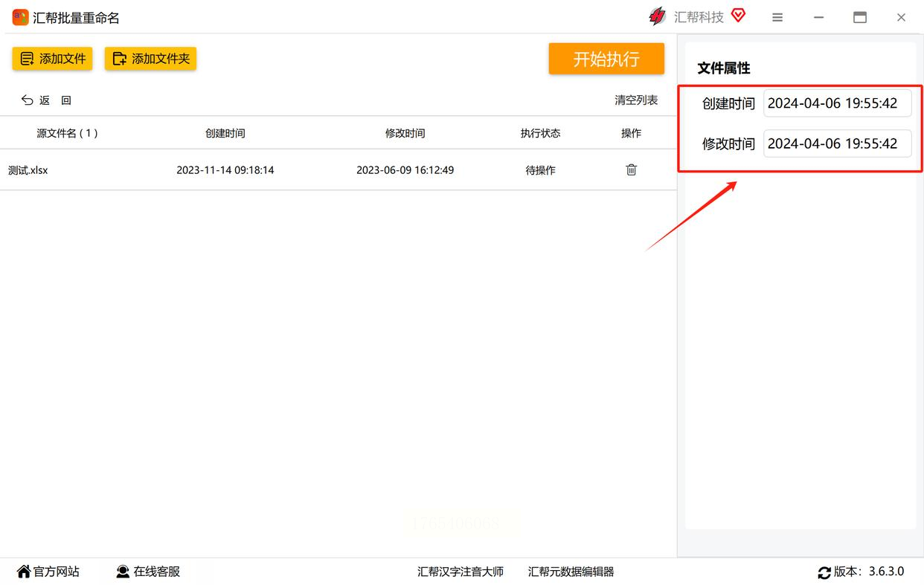Image resolution: width=924 pixels, height=585 pixels.
Task: Click the 修改时间 input field
Action: (x=836, y=143)
